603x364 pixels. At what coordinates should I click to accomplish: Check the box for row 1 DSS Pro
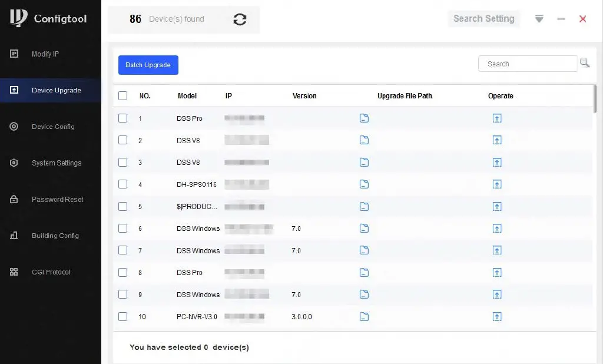coord(122,118)
